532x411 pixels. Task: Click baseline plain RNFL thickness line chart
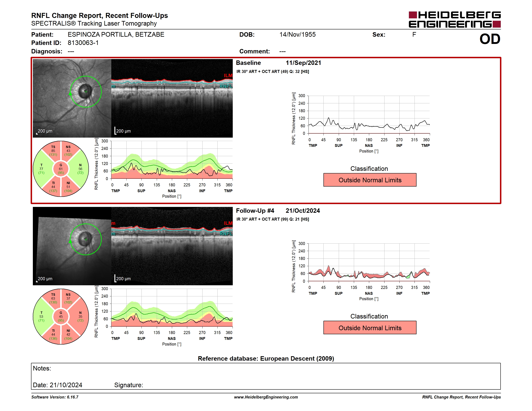pyautogui.click(x=369, y=114)
